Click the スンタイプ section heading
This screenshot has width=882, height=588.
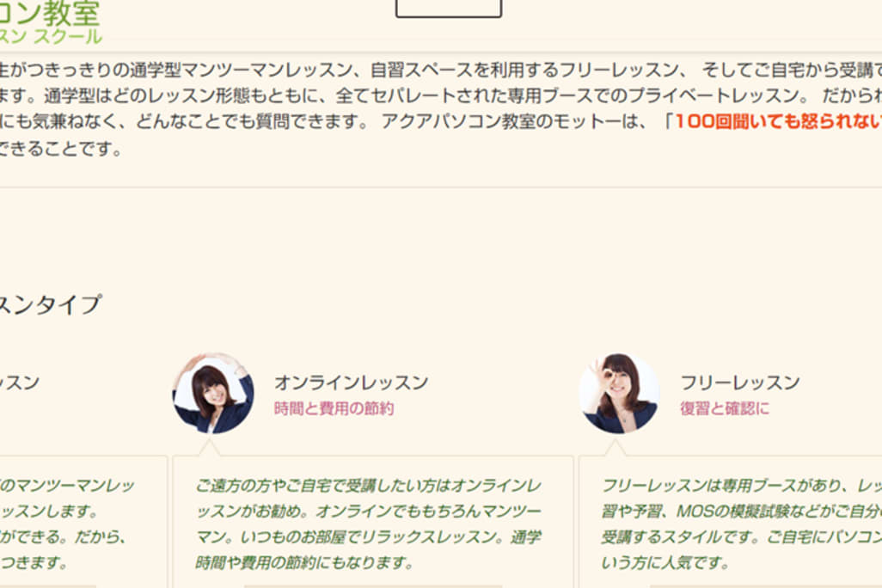point(51,304)
